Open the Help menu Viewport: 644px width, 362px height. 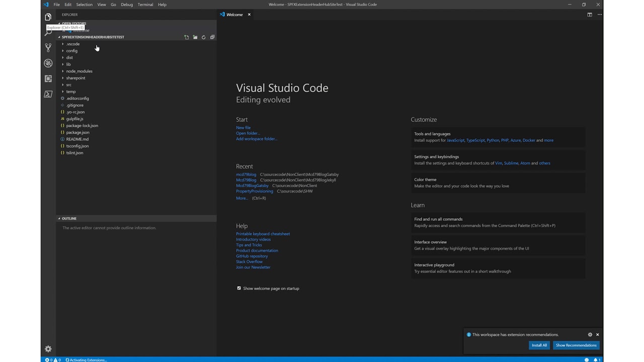(x=162, y=5)
